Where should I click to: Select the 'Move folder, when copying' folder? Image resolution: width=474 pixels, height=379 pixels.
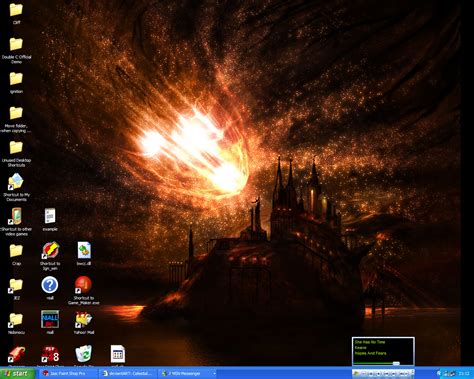point(16,113)
